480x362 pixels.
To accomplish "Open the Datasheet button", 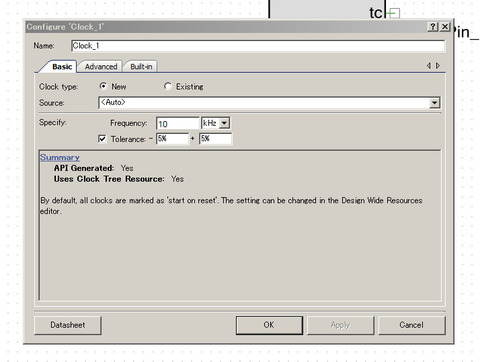I will 68,325.
